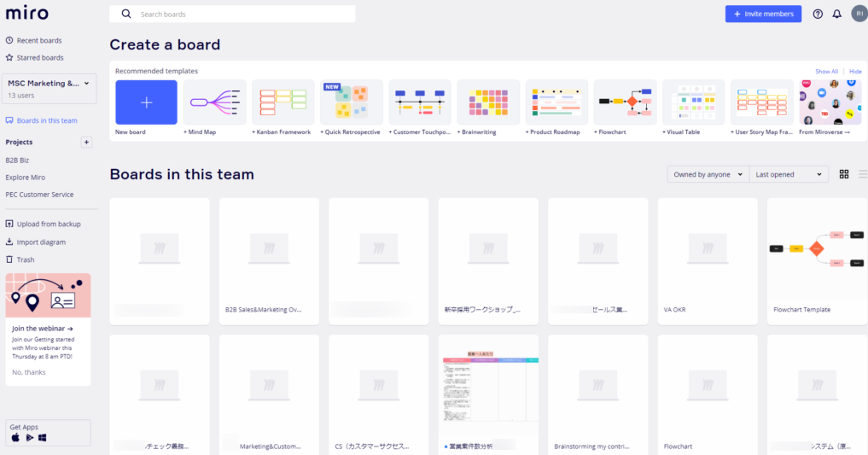
Task: Open the Marketing&Custom... board
Action: pos(269,394)
